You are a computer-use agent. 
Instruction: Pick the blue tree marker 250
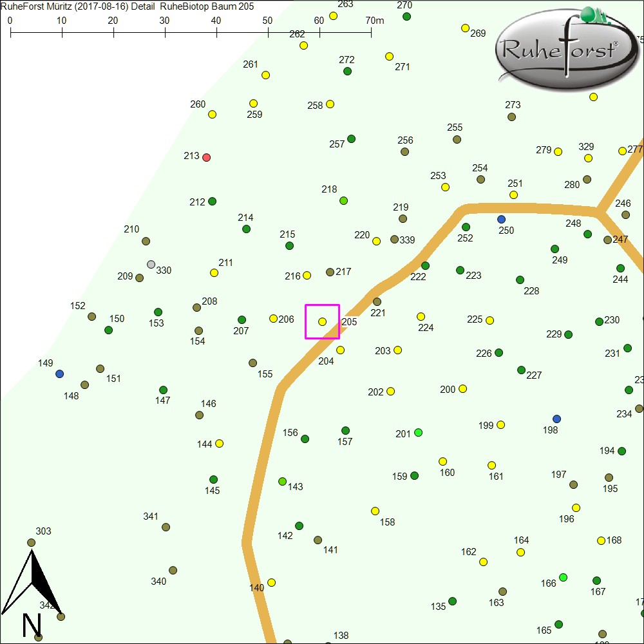[502, 219]
